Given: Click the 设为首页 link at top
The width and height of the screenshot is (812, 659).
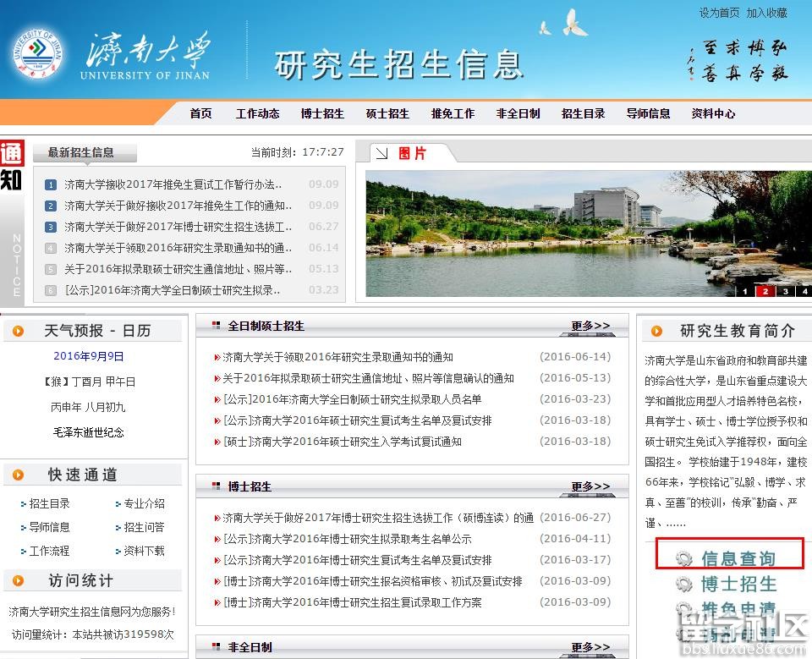Looking at the screenshot, I should pos(719,13).
